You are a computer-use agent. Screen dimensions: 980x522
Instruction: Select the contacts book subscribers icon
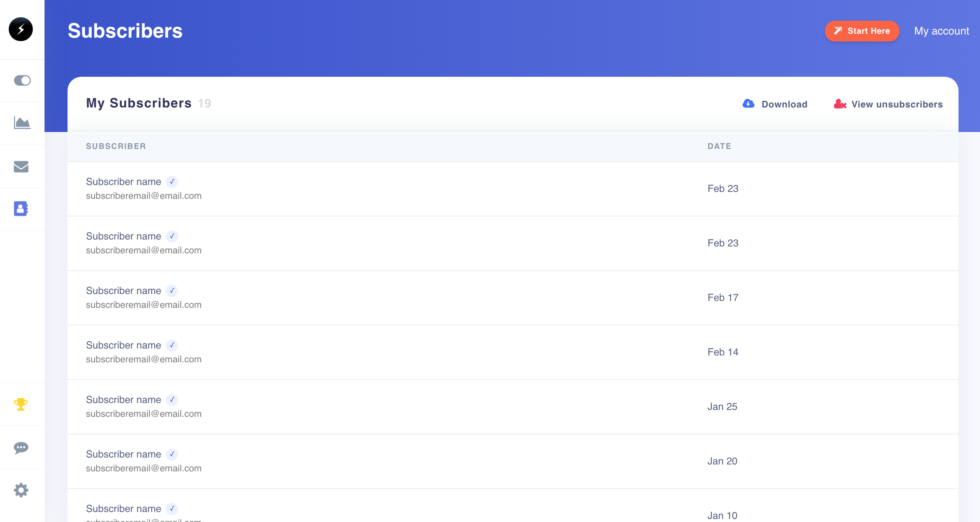click(21, 208)
